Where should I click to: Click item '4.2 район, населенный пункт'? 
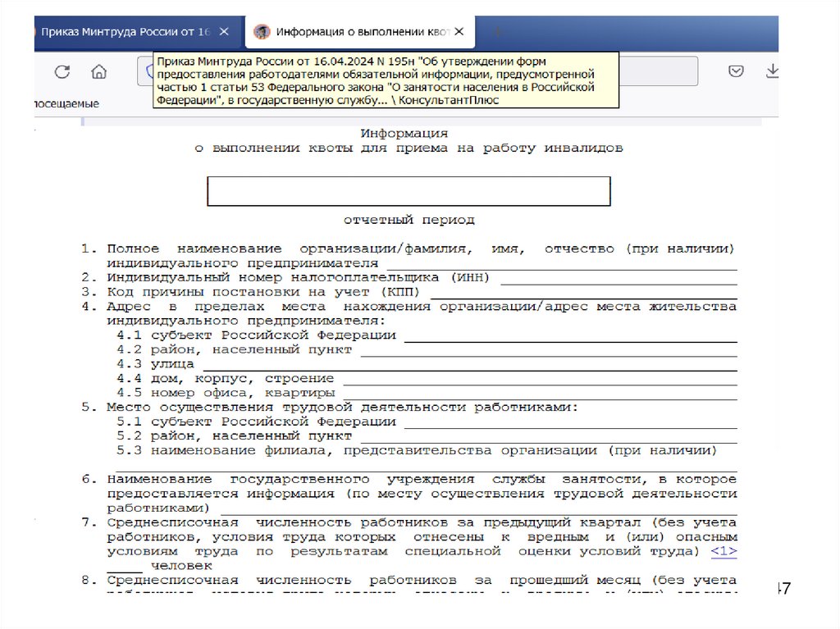[x=235, y=350]
